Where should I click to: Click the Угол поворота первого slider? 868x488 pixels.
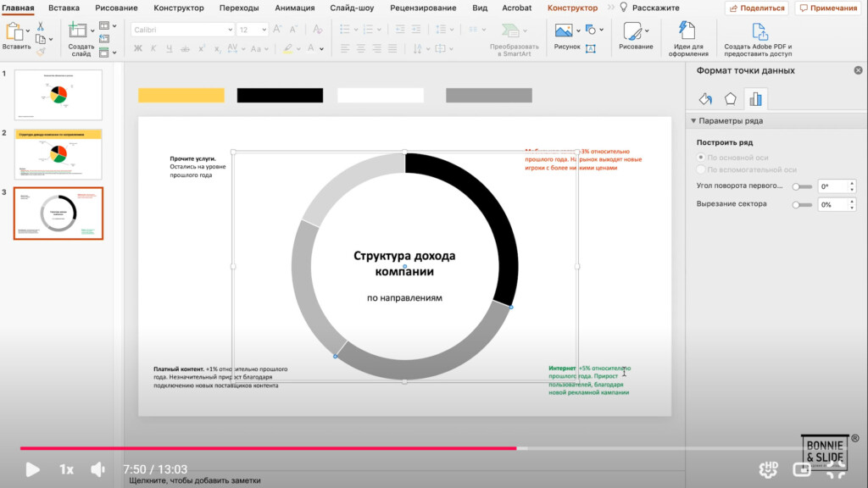[x=802, y=186]
